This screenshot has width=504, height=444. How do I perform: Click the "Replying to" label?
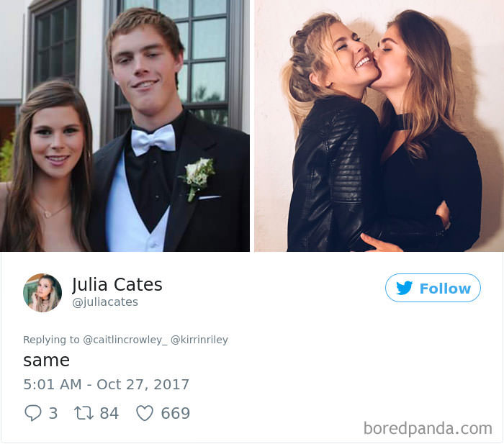51,340
